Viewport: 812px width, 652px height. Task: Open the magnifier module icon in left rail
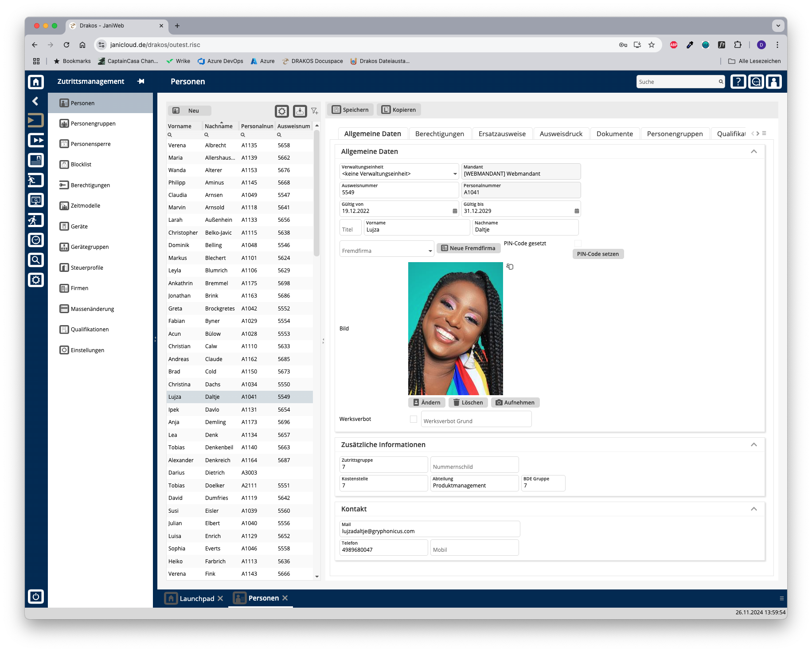click(36, 260)
